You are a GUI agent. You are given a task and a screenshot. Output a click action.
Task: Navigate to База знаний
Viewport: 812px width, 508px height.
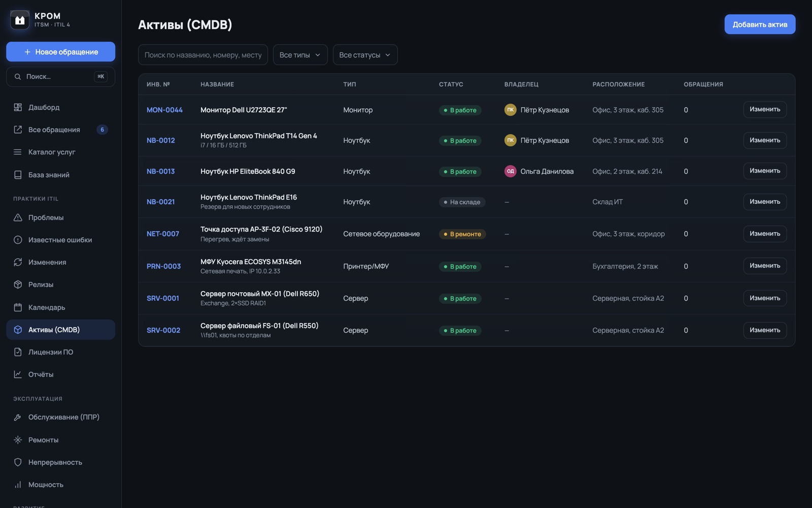click(x=60, y=175)
